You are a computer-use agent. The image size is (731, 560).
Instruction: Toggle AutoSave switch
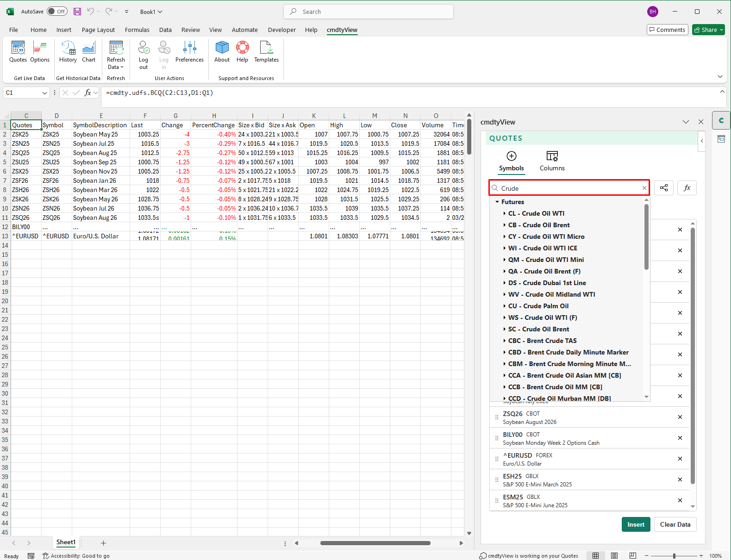57,12
